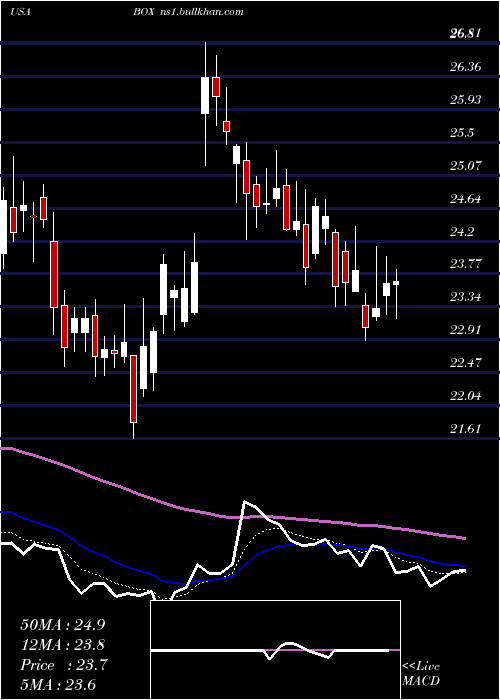500x700 pixels.
Task: Click inside the MACD inset chart box
Action: point(276,650)
